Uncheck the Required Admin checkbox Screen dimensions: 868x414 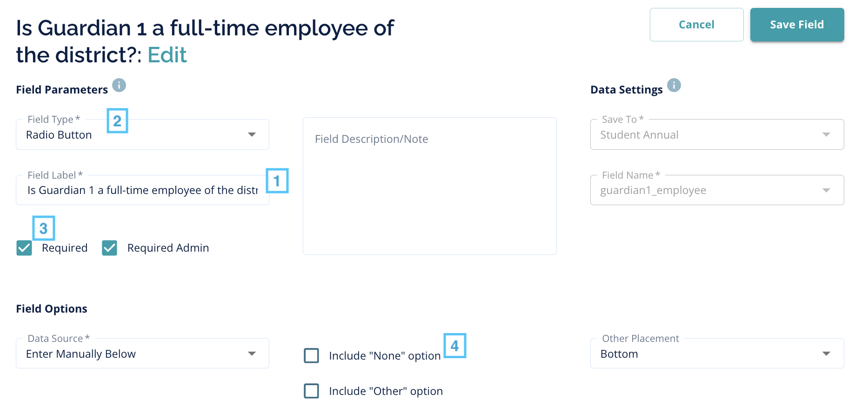click(x=110, y=248)
